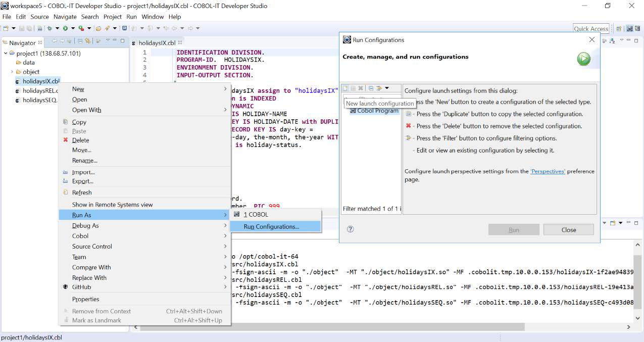Click Collapse All icon in Navigator toolbar

[x=80, y=41]
